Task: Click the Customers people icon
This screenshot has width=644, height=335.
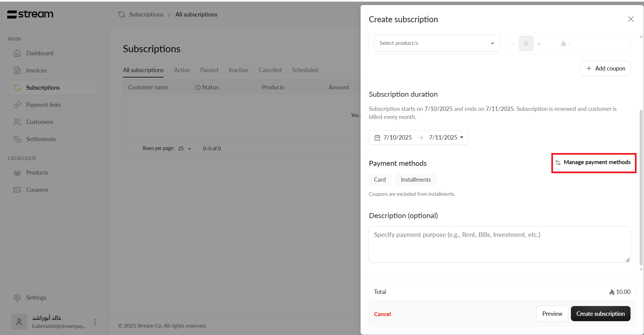Action: [17, 122]
